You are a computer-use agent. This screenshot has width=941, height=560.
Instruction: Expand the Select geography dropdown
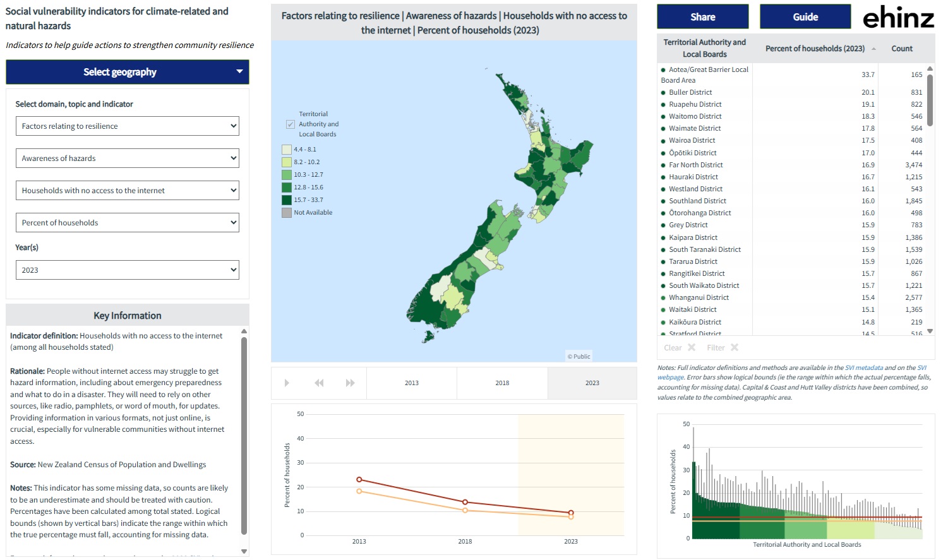[128, 72]
